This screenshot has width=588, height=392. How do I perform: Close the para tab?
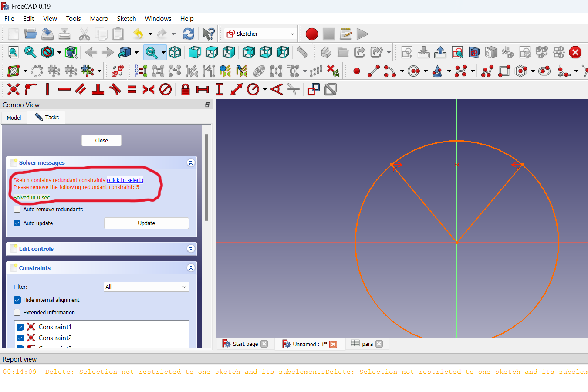(x=379, y=344)
